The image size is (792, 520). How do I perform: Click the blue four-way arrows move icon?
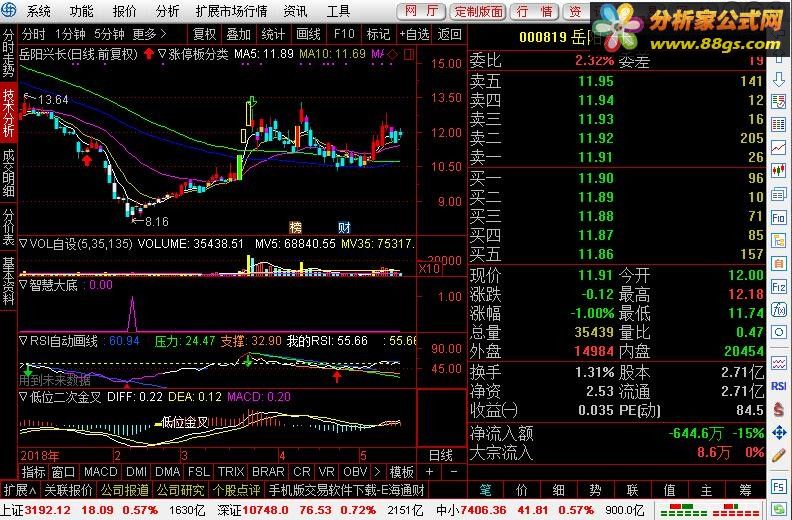point(778,433)
